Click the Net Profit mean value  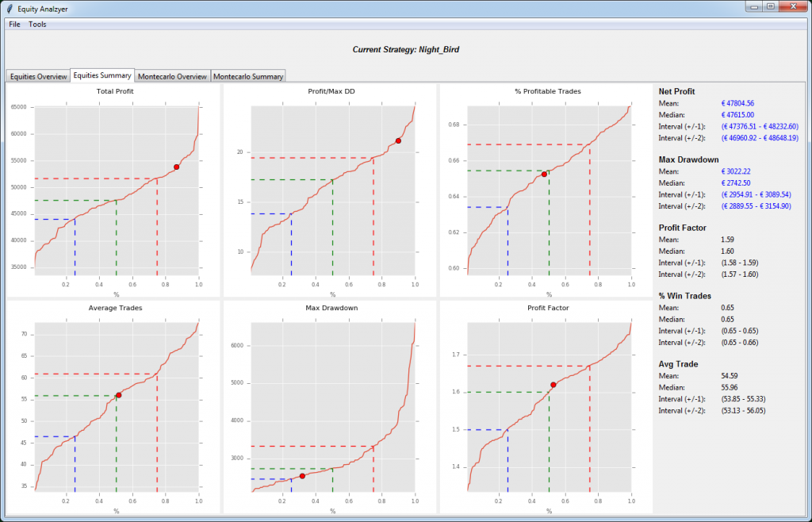pyautogui.click(x=737, y=103)
